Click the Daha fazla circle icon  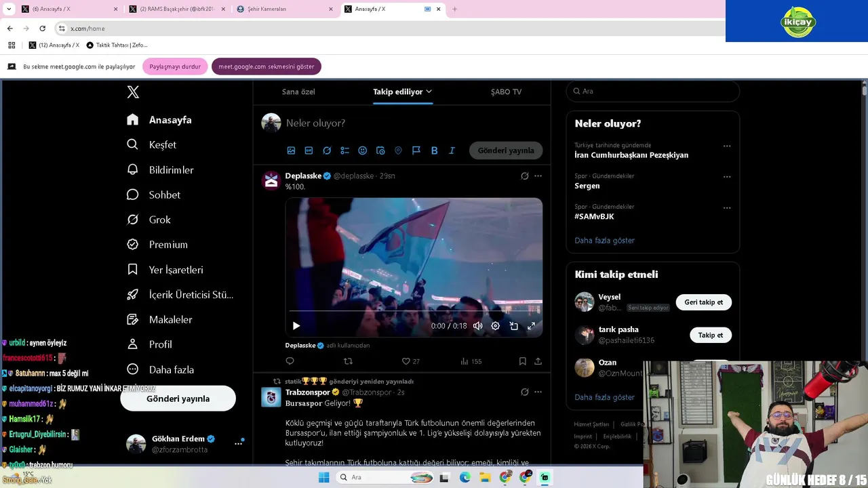[x=133, y=369]
